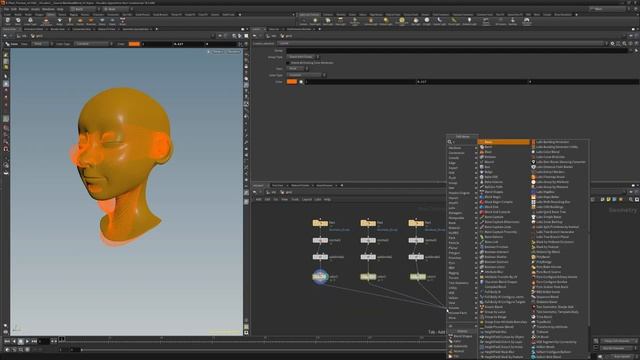Click the back arrow in the parameter pane
640x360 pixels.
[255, 36]
